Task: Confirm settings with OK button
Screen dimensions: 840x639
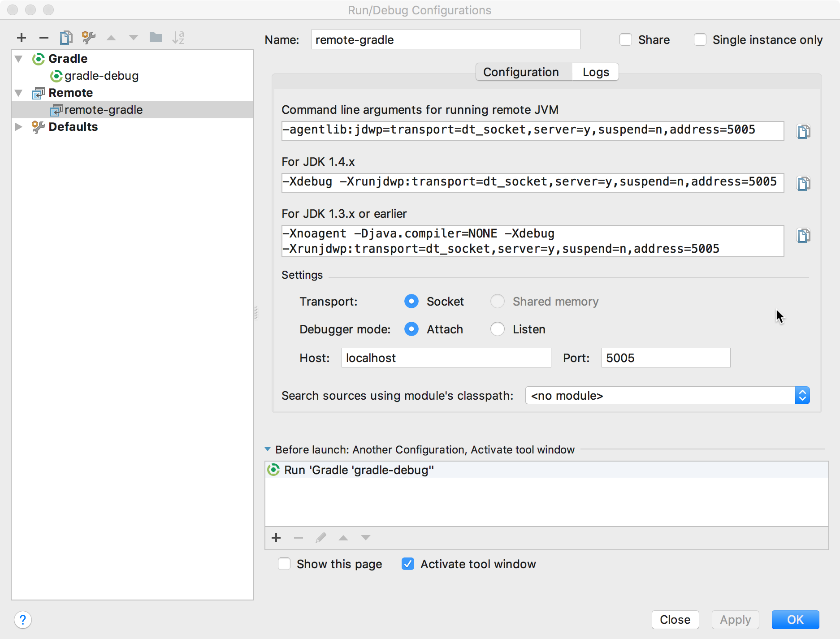Action: [795, 620]
